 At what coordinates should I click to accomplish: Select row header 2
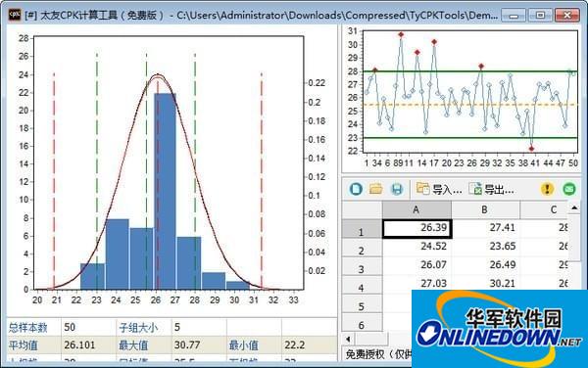tap(362, 247)
